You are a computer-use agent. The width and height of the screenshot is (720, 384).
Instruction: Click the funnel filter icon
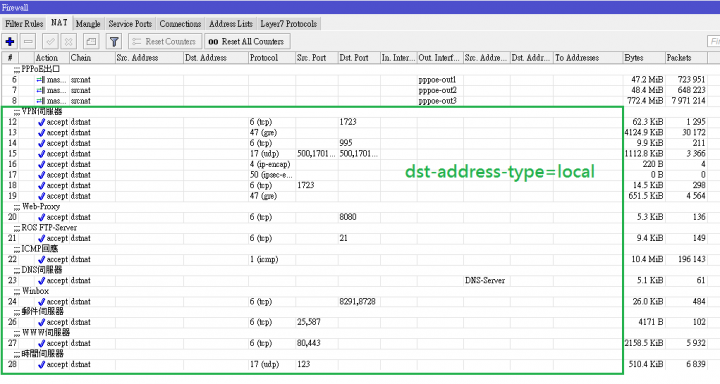tap(114, 41)
